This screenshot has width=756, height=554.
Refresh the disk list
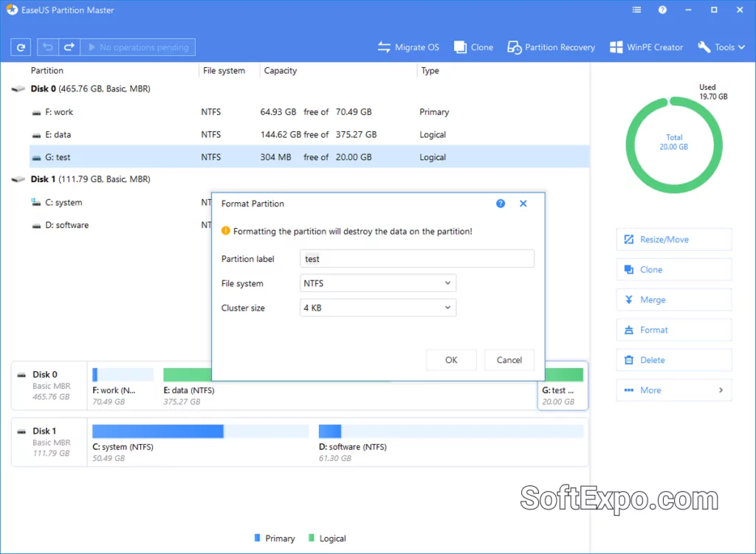tap(20, 46)
